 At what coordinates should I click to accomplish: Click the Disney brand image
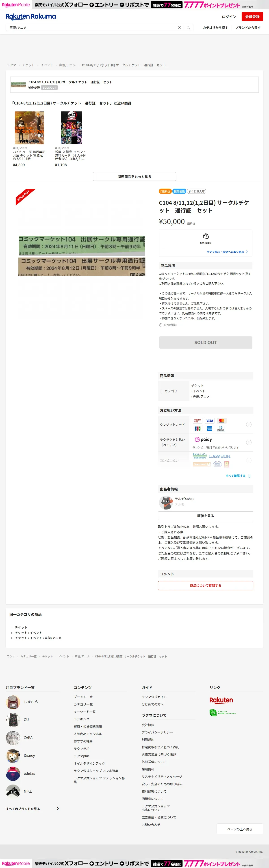tap(13, 755)
